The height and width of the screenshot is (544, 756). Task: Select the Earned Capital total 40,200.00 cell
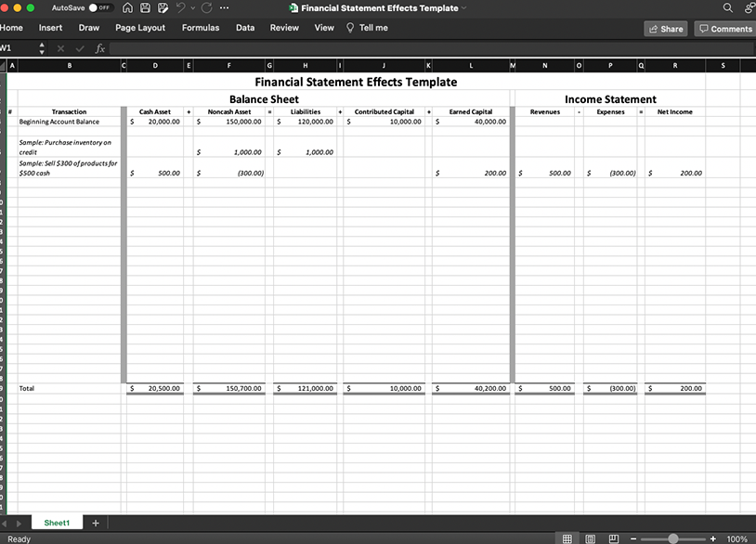click(471, 388)
